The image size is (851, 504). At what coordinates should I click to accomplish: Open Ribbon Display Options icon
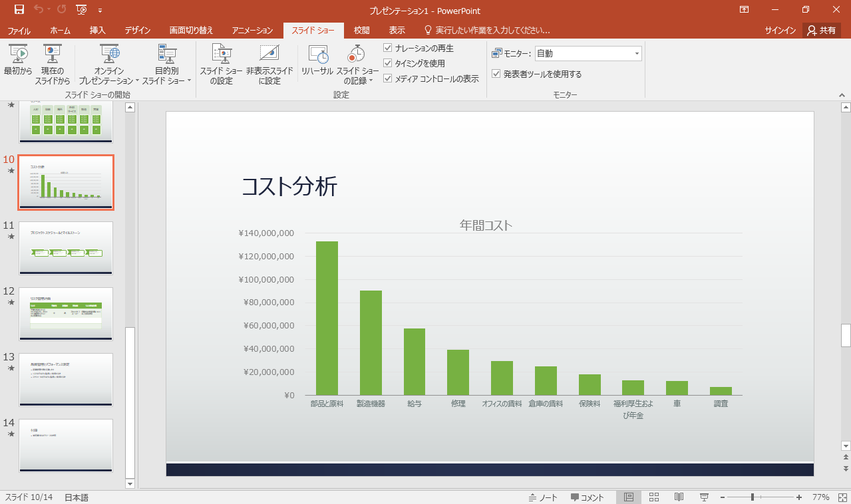click(x=744, y=10)
